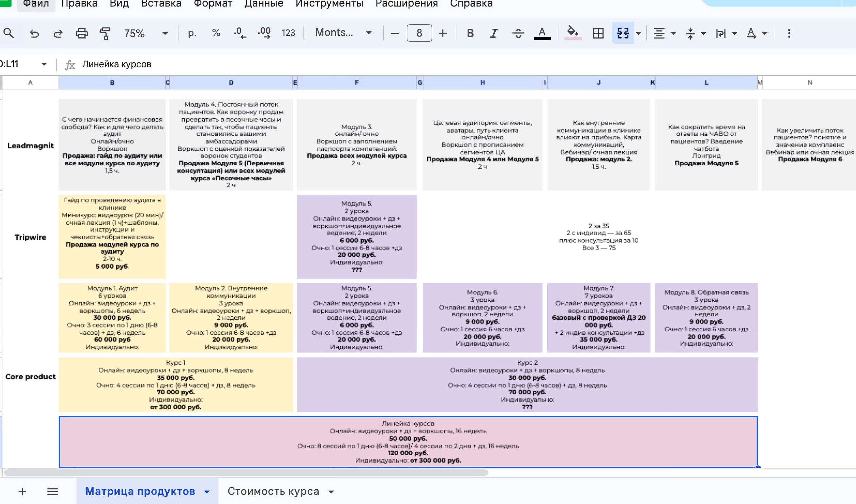Toggle Italic formatting
Screen dimensions: 856x504
pyautogui.click(x=494, y=33)
